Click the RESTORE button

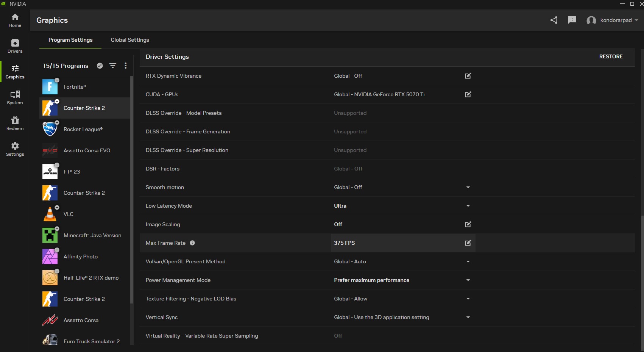[611, 56]
